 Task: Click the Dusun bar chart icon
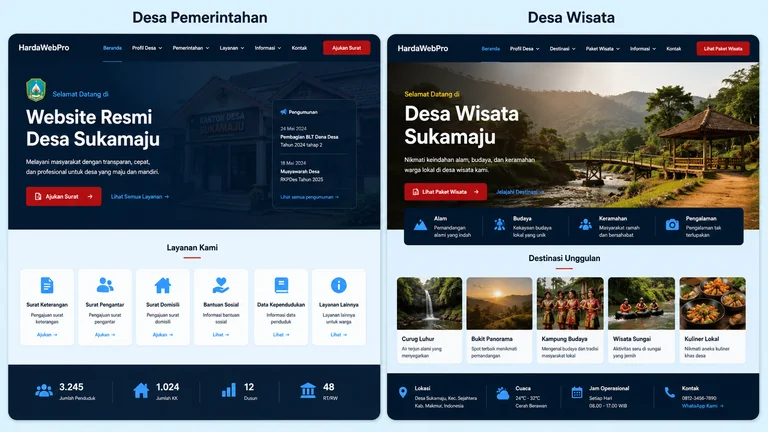[x=229, y=390]
